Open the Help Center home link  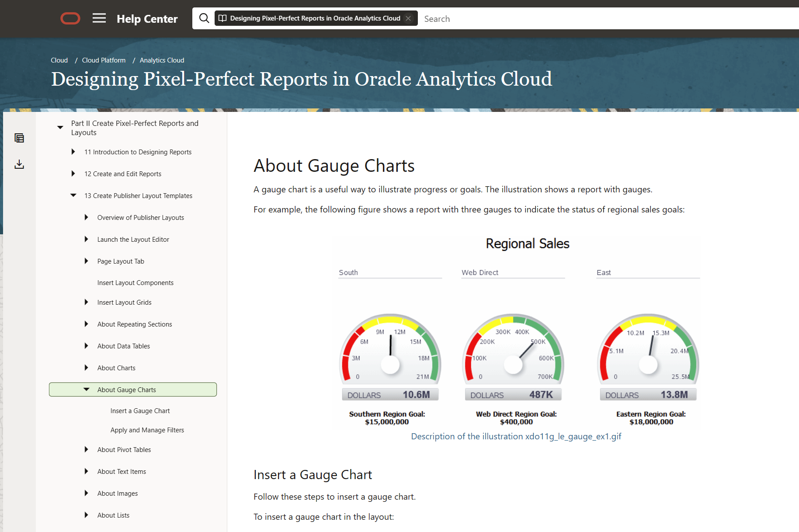[147, 19]
